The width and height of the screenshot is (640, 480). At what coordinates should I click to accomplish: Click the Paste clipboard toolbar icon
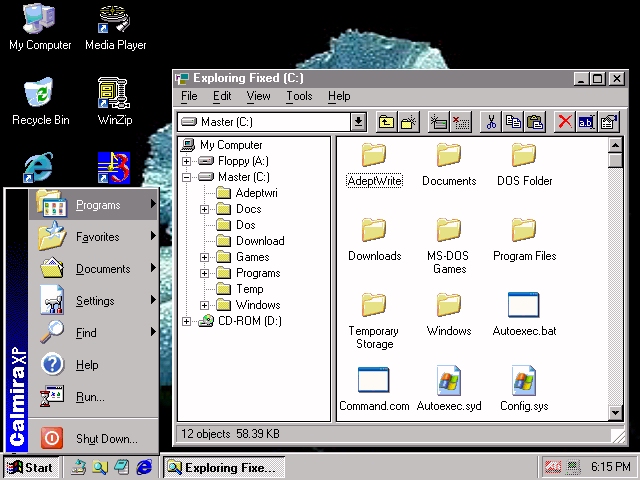click(x=535, y=122)
